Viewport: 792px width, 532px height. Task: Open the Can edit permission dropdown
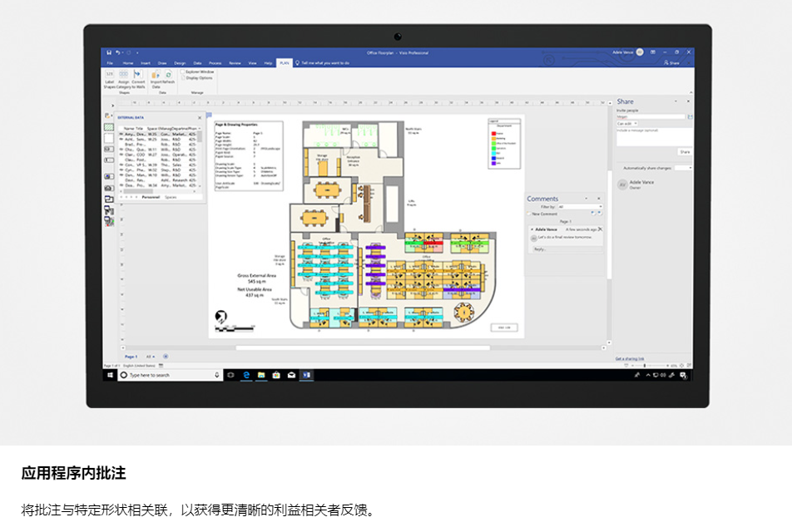point(628,124)
